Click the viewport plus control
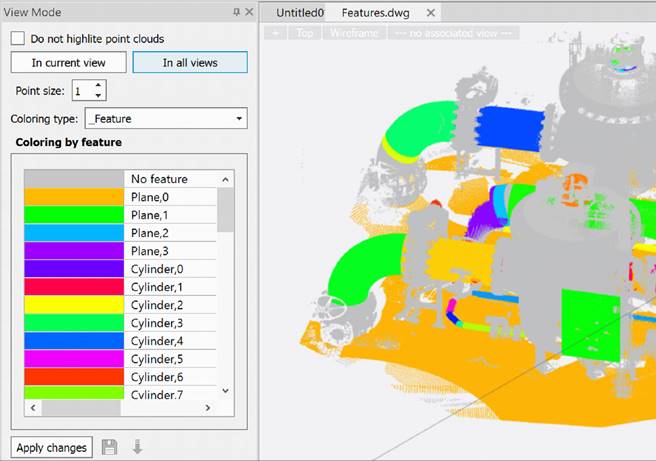This screenshot has height=461, width=656. pos(275,33)
